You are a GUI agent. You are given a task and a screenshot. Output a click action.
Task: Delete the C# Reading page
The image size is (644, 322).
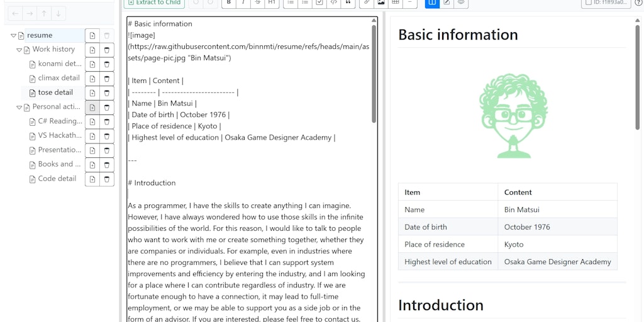click(107, 122)
